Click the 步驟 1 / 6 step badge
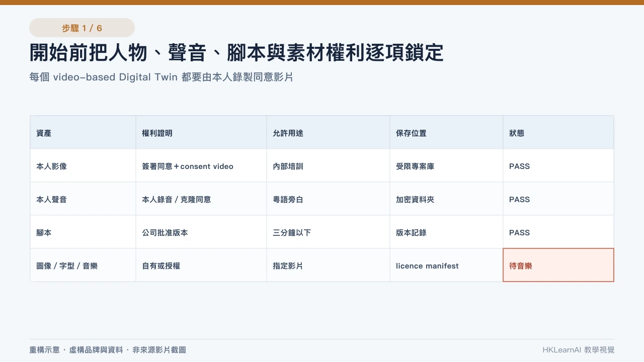The height and width of the screenshot is (362, 644). (82, 28)
